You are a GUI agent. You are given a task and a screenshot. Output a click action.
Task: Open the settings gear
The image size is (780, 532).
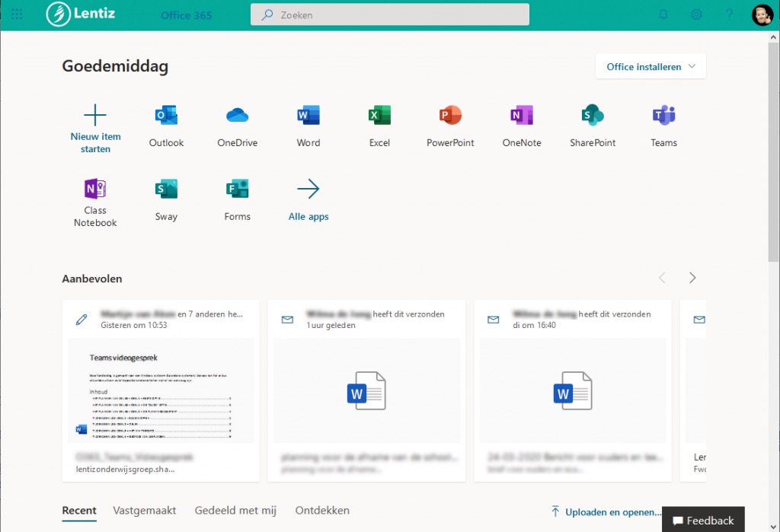(x=696, y=14)
